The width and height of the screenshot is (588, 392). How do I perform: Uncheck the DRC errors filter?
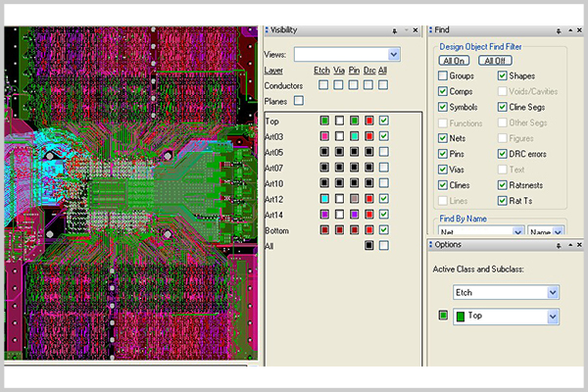click(x=503, y=154)
